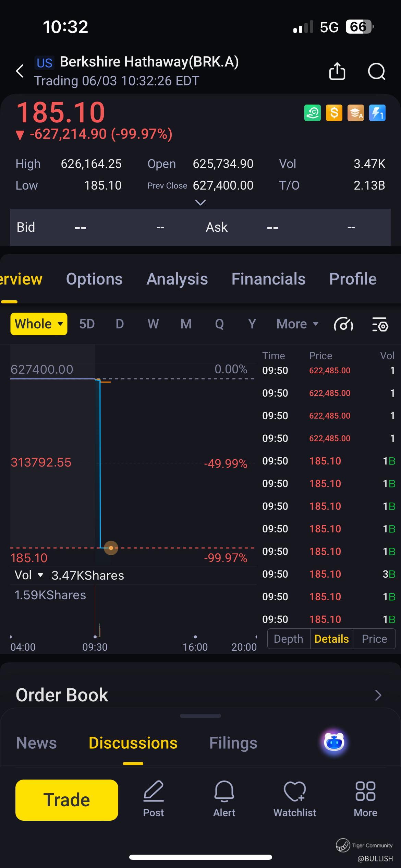Select the Q quarterly chart period

pyautogui.click(x=219, y=324)
